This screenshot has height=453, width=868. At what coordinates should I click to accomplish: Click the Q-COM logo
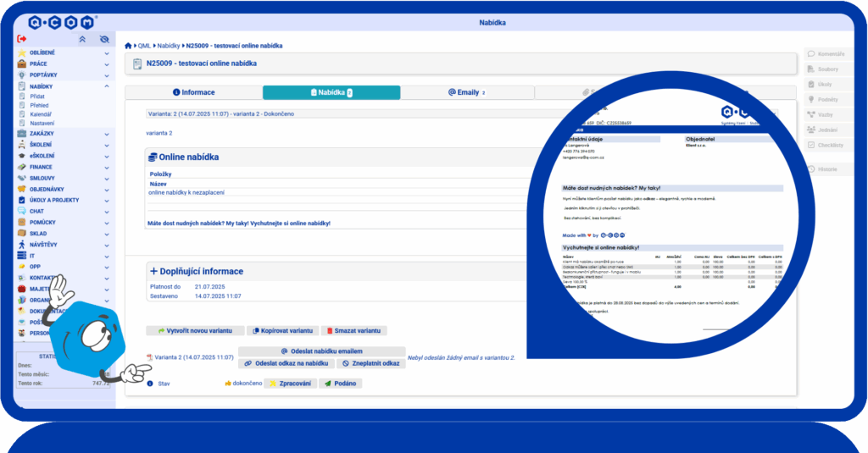[62, 22]
